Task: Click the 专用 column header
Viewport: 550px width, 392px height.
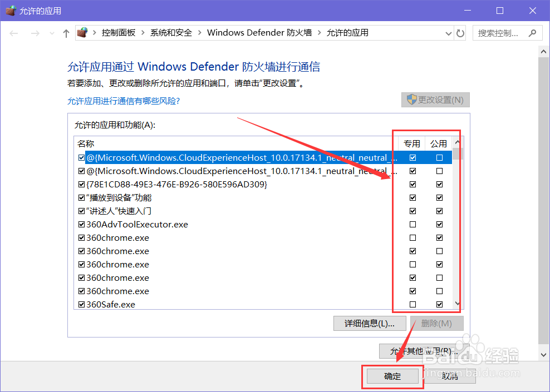Action: click(x=412, y=143)
